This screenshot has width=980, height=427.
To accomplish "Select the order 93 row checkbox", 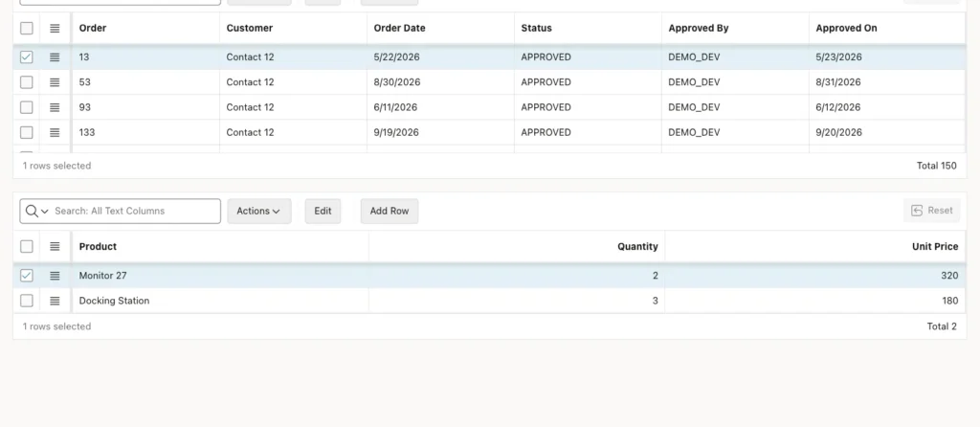I will 26,107.
